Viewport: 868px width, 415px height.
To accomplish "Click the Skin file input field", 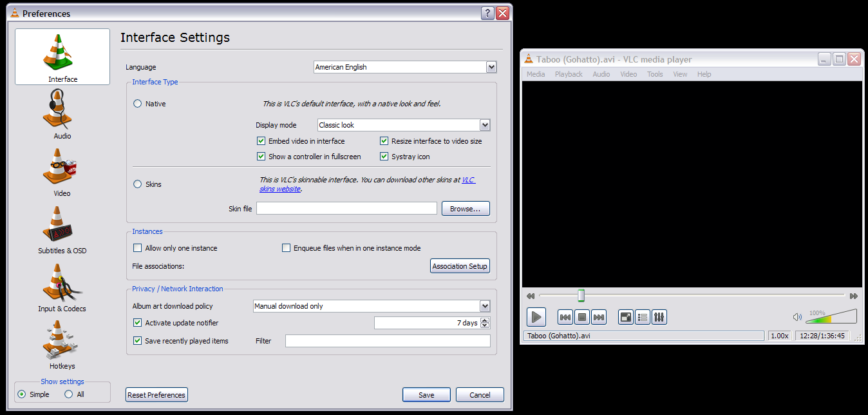I will [346, 208].
